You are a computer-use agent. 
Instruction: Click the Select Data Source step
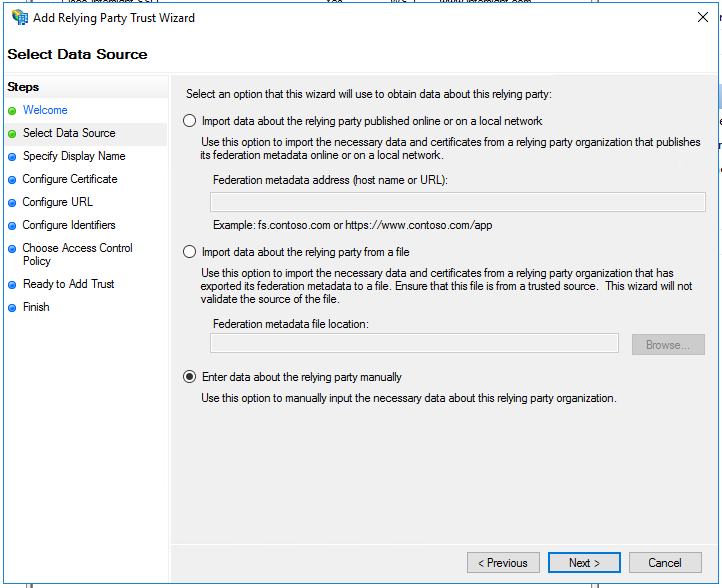click(69, 133)
